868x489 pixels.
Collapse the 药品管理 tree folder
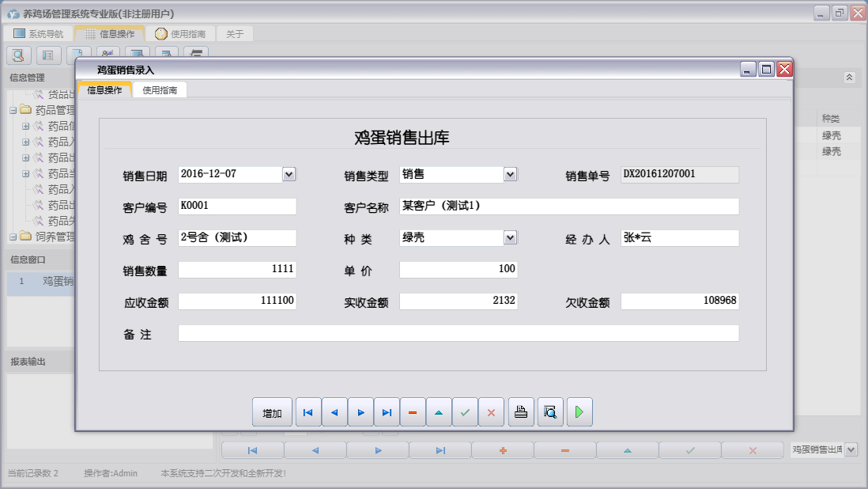[x=13, y=110]
